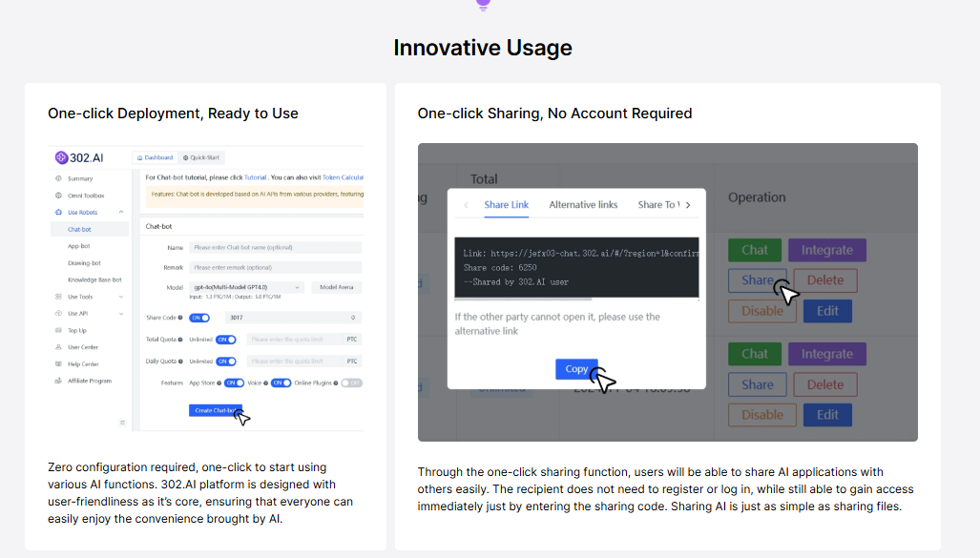
Task: Turn off the Share Code switch
Action: (x=199, y=318)
